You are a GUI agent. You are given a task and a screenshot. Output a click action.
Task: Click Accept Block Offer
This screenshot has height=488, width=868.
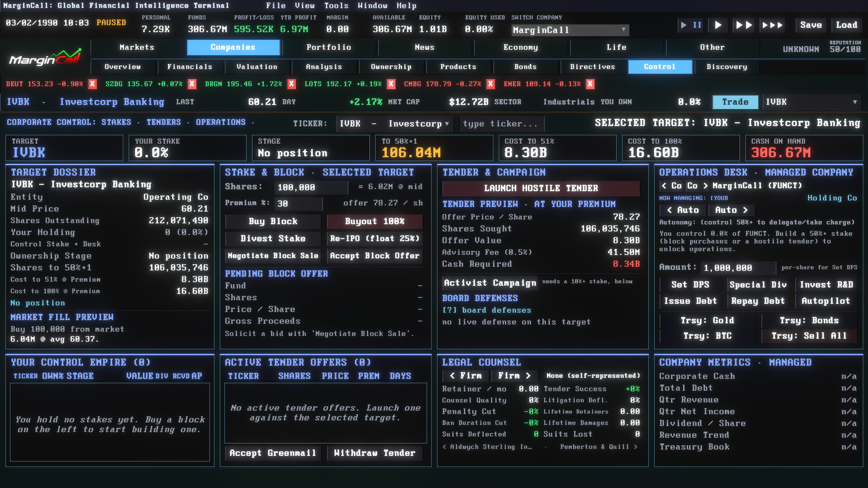coord(375,256)
